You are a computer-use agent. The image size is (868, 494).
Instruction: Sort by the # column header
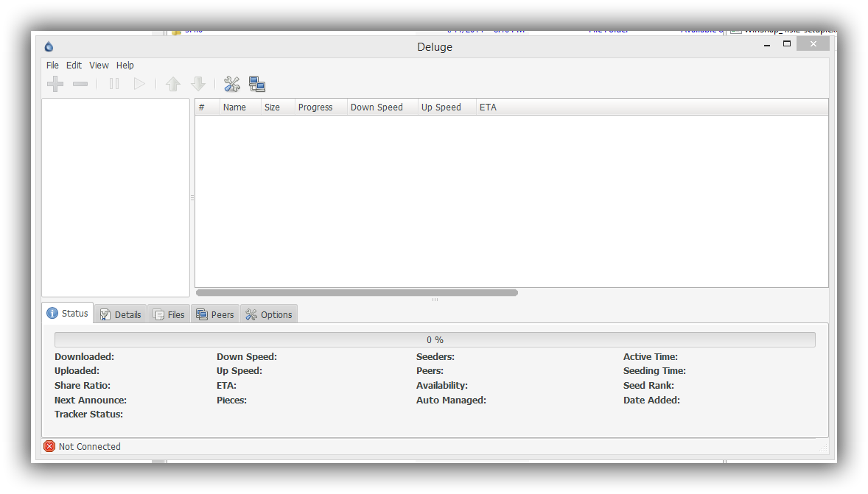[208, 107]
